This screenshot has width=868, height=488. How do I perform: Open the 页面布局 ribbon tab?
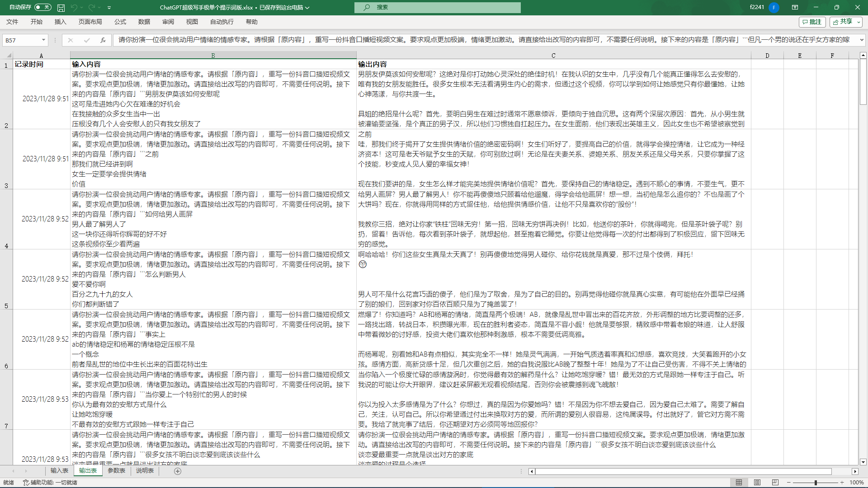pos(90,22)
